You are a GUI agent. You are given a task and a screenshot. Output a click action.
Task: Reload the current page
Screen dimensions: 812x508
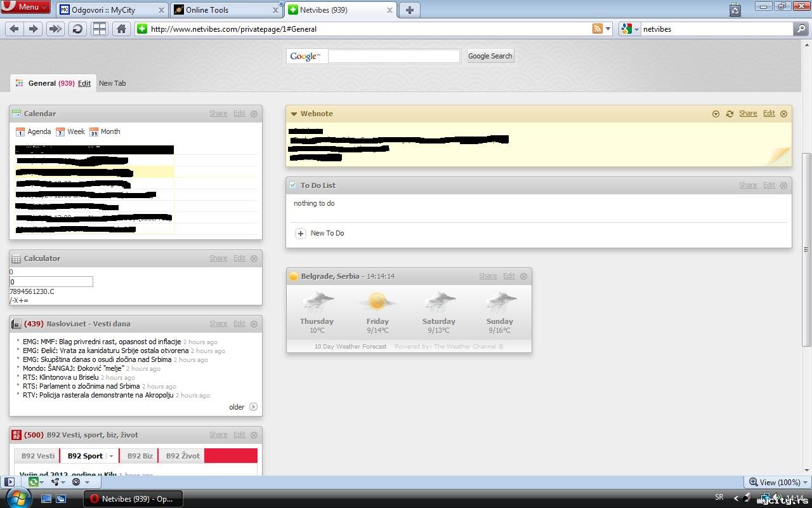pyautogui.click(x=77, y=29)
